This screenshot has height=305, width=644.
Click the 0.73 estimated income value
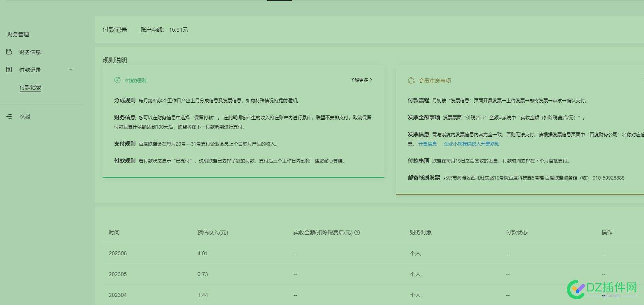click(202, 274)
